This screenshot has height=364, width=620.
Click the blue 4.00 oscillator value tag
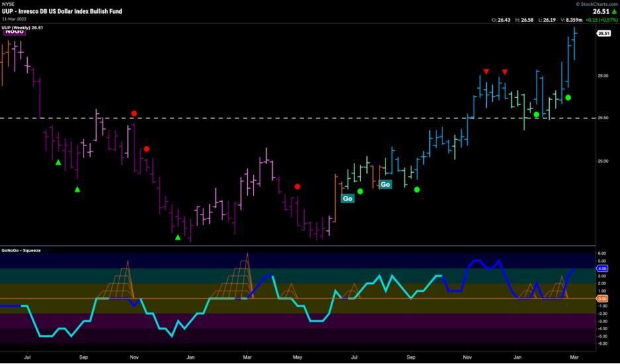click(603, 268)
